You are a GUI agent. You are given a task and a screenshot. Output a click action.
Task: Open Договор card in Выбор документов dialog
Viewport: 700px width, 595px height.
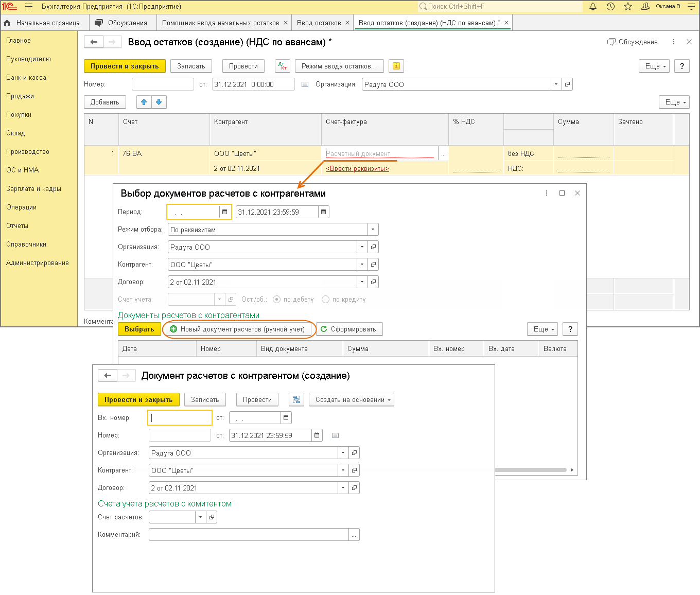[374, 282]
